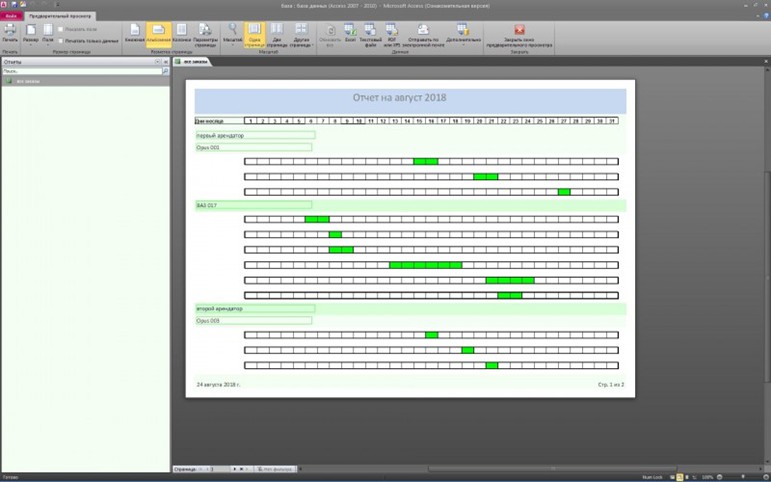This screenshot has width=771, height=482.
Task: Click Закрыть окно предварительного просмотра
Action: pyautogui.click(x=519, y=35)
